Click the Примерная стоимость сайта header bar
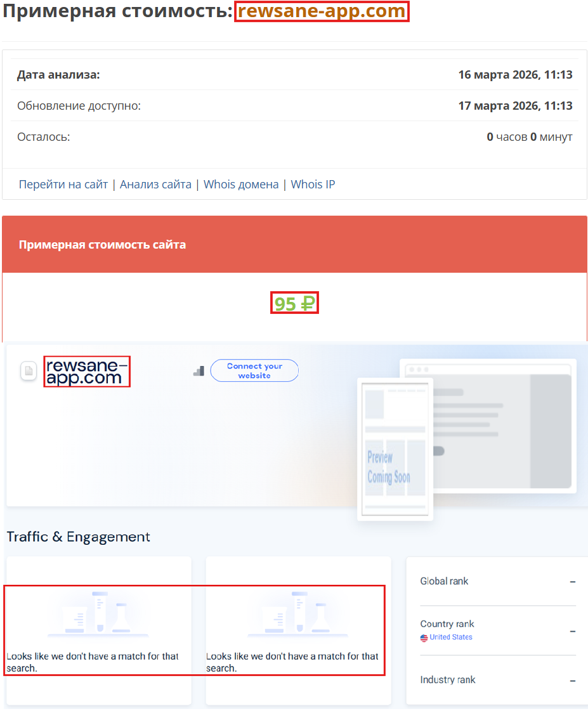 pyautogui.click(x=101, y=244)
